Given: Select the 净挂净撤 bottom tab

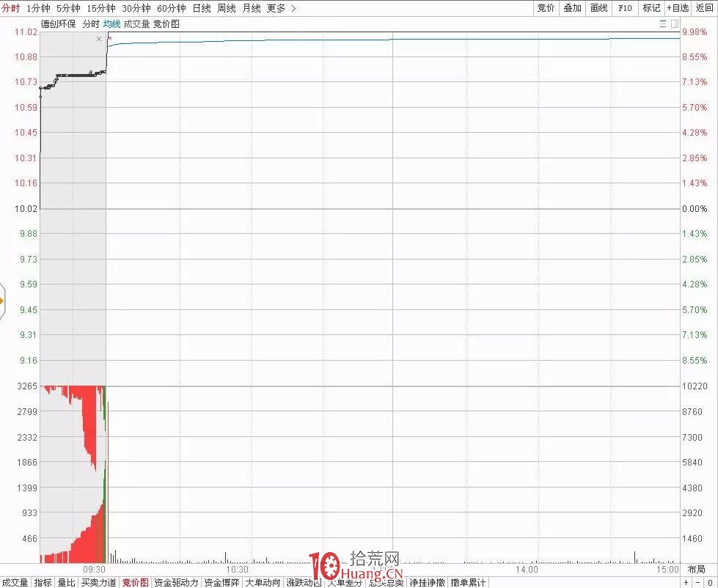Looking at the screenshot, I should tap(427, 583).
